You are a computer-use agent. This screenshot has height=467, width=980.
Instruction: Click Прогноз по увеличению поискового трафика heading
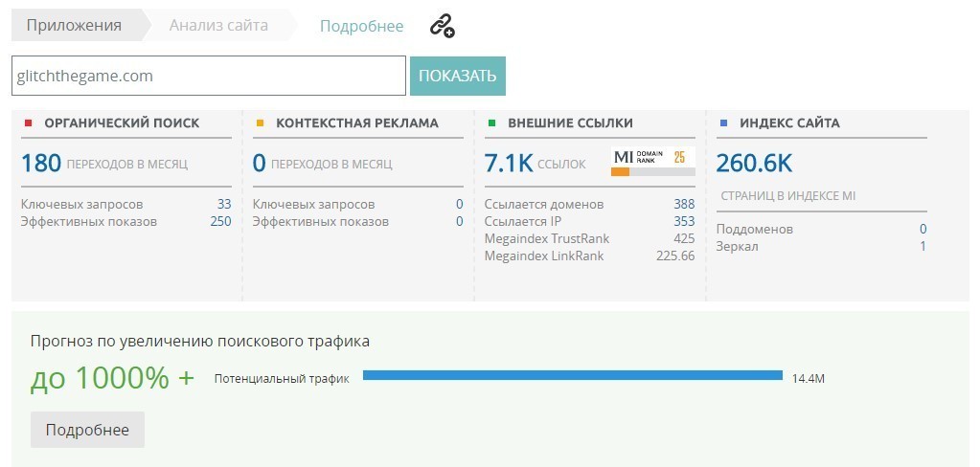pyautogui.click(x=200, y=342)
